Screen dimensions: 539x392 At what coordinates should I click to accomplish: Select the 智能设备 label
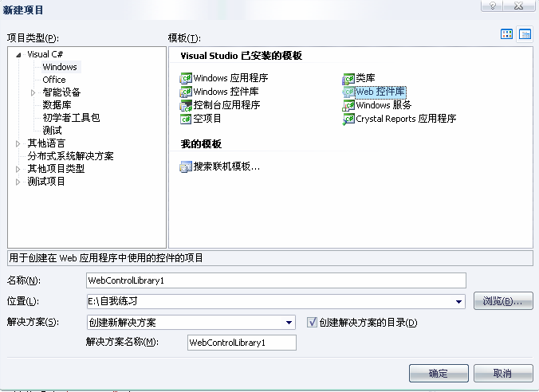point(61,92)
